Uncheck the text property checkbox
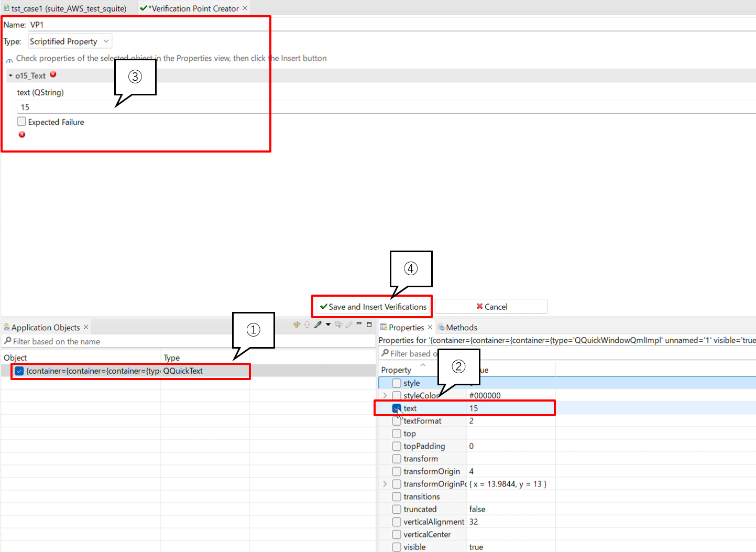Screen dimensions: 756x552 click(x=397, y=408)
